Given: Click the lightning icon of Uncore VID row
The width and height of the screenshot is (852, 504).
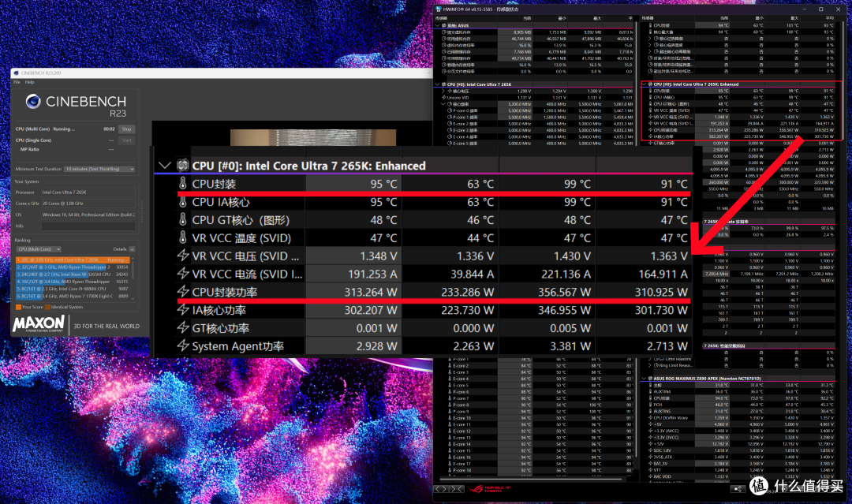Looking at the screenshot, I should [443, 98].
